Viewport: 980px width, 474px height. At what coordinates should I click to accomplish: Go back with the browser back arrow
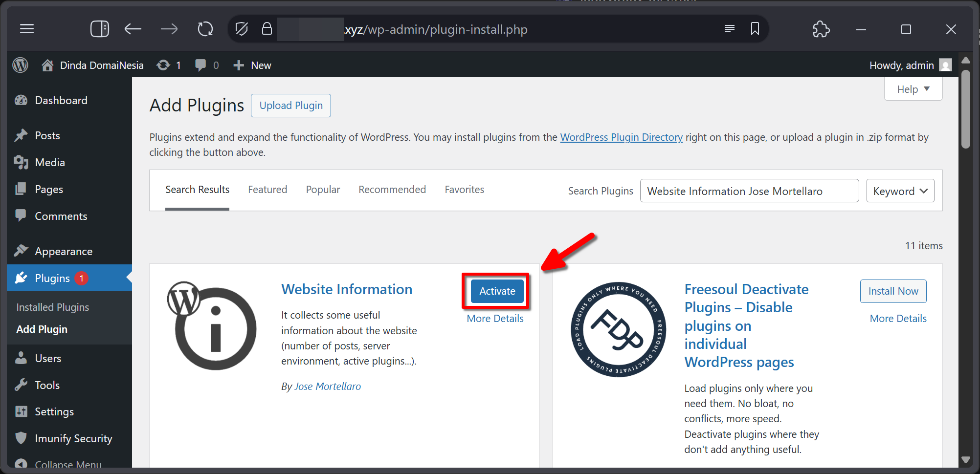[133, 29]
